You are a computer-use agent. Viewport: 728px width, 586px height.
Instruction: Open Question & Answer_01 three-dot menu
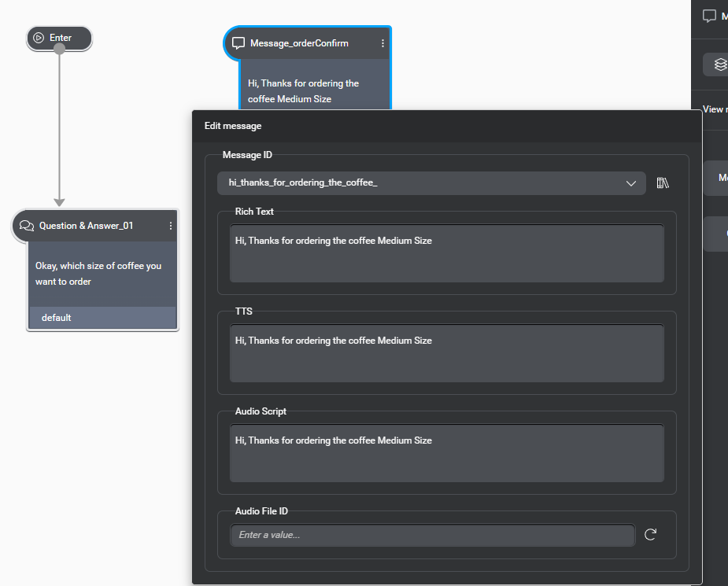(171, 226)
